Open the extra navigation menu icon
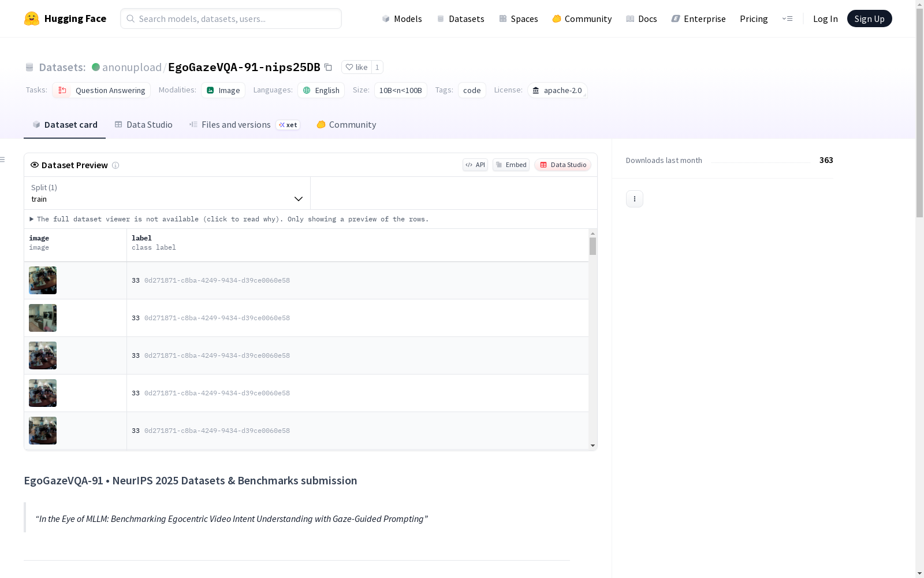924x578 pixels. point(787,18)
